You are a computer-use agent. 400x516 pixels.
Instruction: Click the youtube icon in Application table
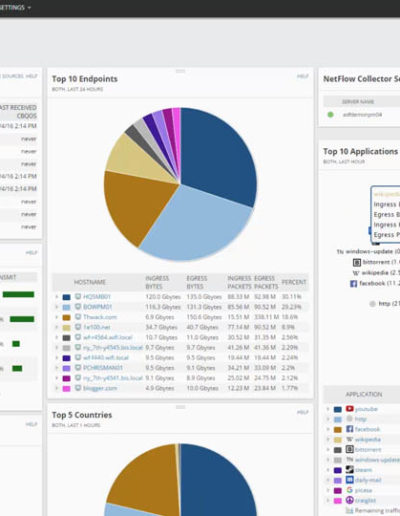(x=349, y=409)
